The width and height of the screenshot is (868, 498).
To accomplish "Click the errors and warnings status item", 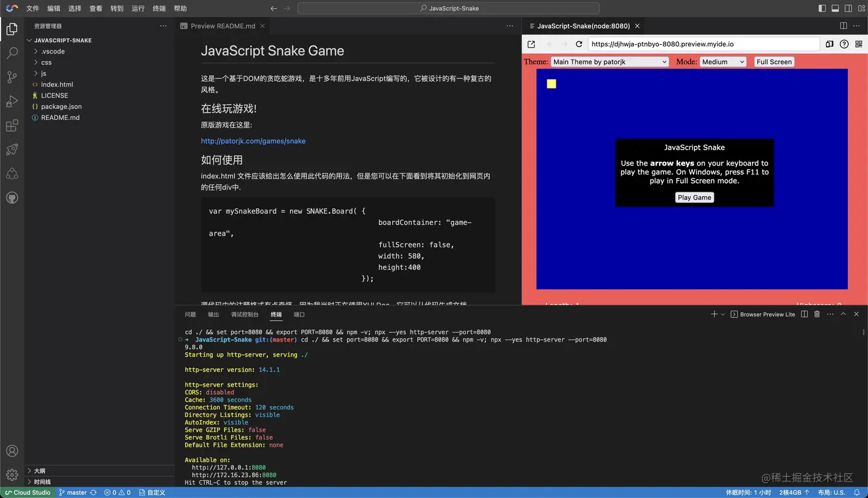I will point(117,492).
